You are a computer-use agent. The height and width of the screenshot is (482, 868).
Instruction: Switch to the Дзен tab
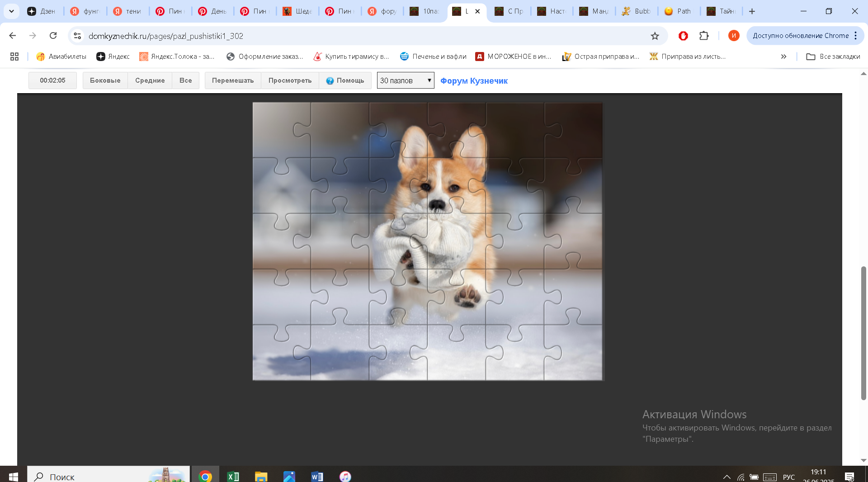[x=42, y=11]
